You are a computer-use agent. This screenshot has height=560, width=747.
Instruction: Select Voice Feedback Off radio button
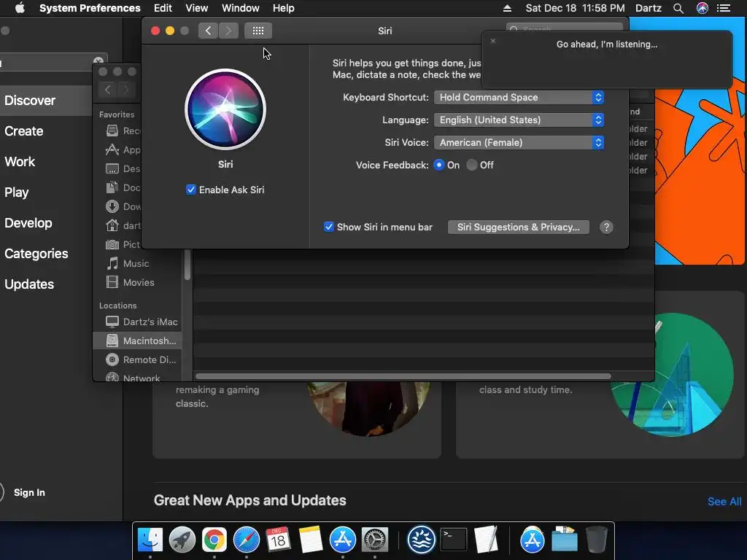[472, 166]
